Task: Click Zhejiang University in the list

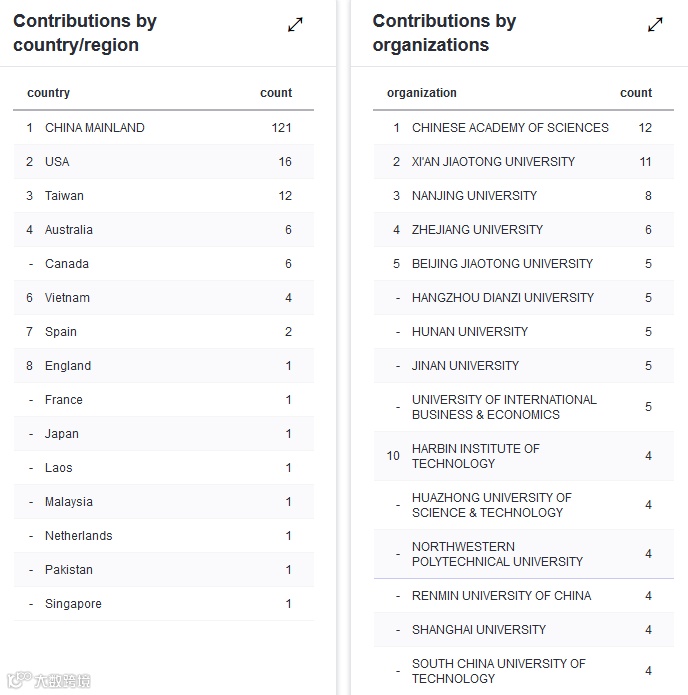Action: [x=477, y=230]
